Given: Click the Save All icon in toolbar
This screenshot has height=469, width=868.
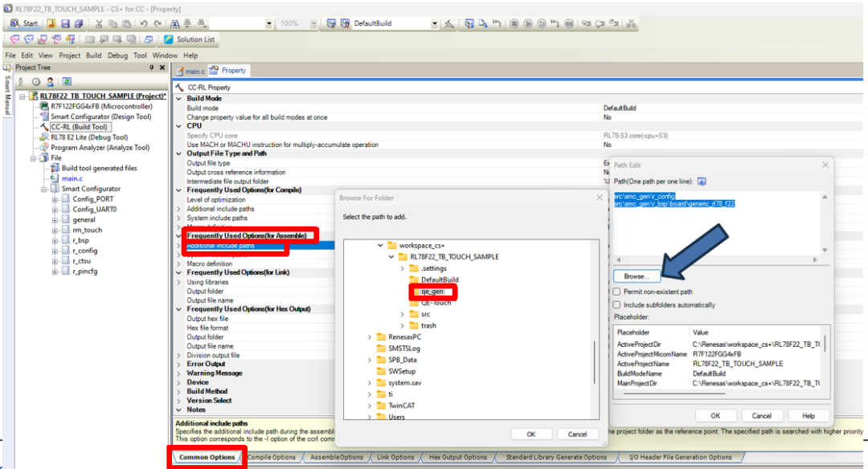Looking at the screenshot, I should [79, 23].
